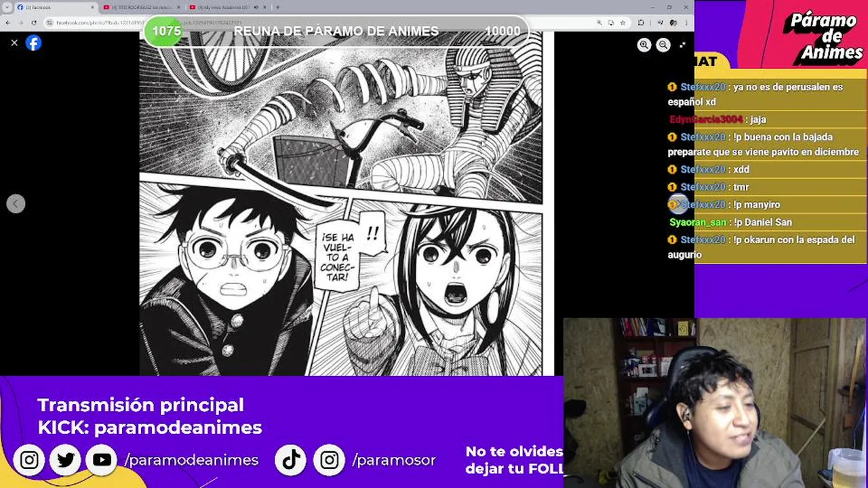Click the streamer webcam feed
Screen dimensions: 868x488
(715, 403)
